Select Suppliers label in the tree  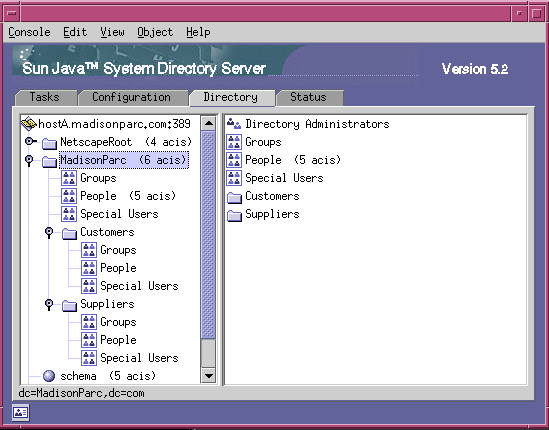click(x=107, y=304)
